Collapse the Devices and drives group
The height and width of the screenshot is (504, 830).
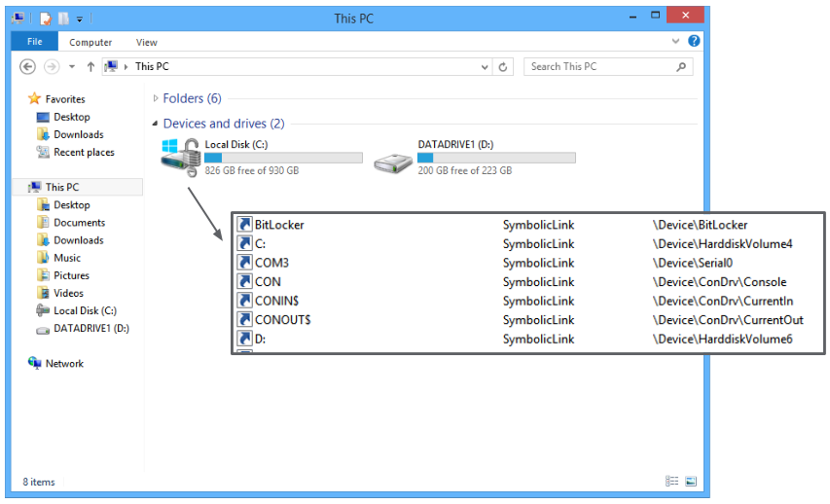pyautogui.click(x=156, y=124)
